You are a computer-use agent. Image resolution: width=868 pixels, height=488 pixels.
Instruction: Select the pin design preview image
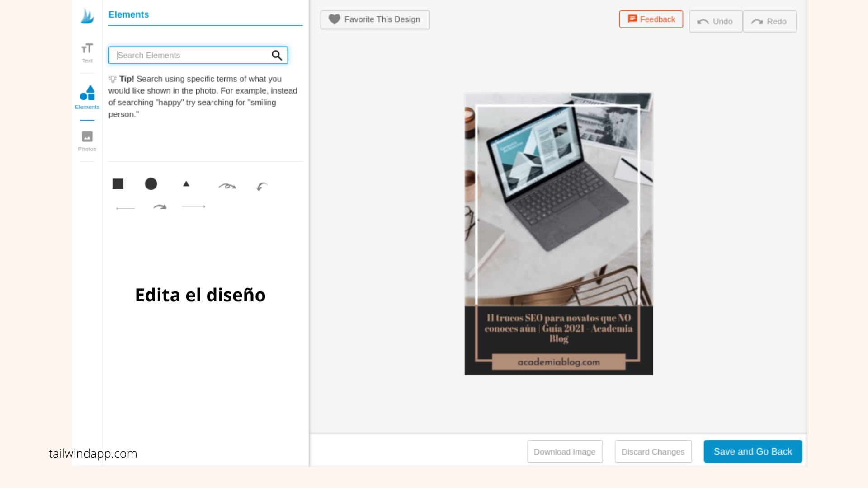click(559, 234)
